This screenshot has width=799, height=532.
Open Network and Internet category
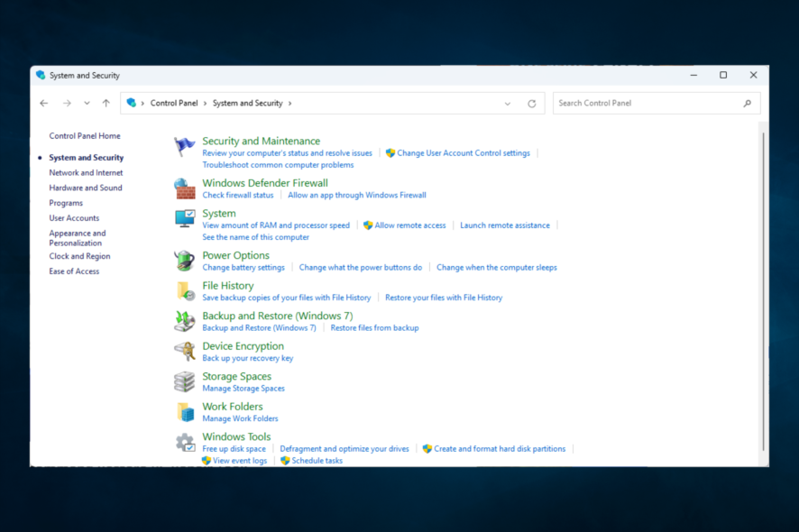coord(86,173)
